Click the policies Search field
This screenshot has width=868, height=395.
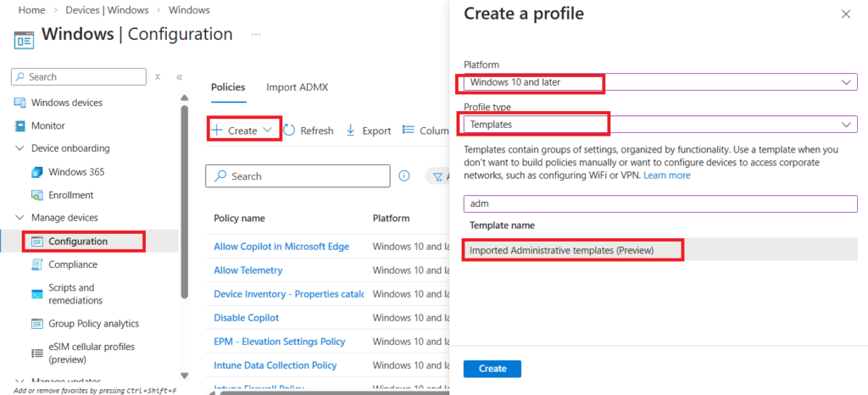tap(298, 176)
